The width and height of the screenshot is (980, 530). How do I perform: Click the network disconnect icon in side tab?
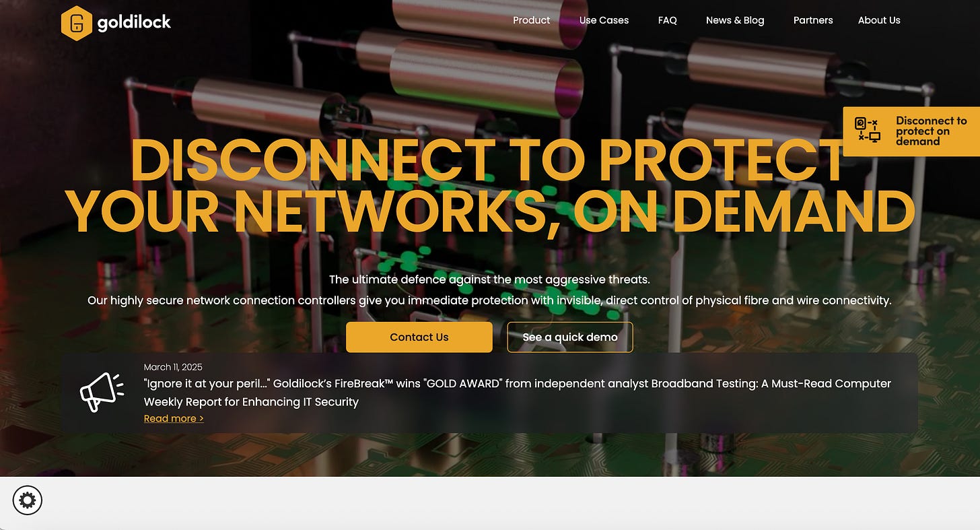[868, 131]
